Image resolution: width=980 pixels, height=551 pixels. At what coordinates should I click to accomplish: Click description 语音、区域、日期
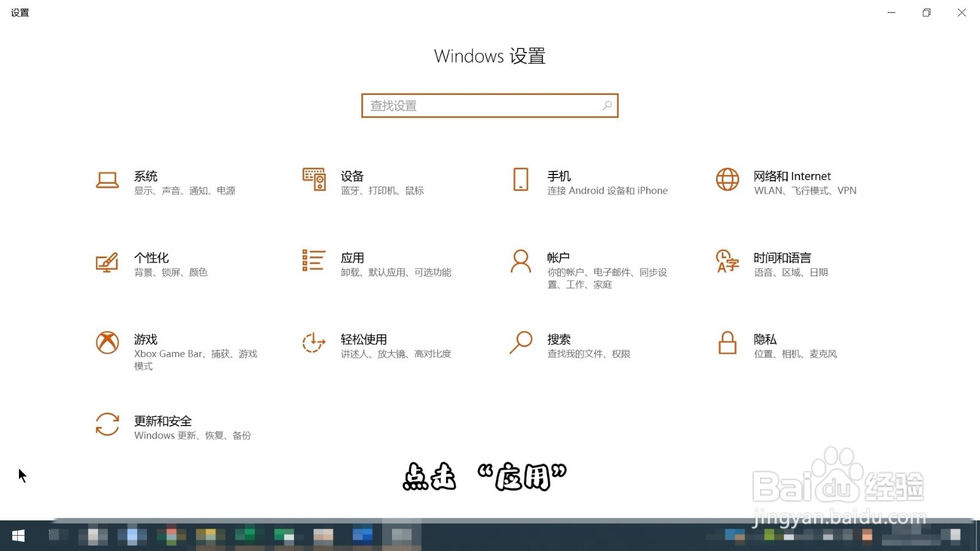[x=791, y=272]
